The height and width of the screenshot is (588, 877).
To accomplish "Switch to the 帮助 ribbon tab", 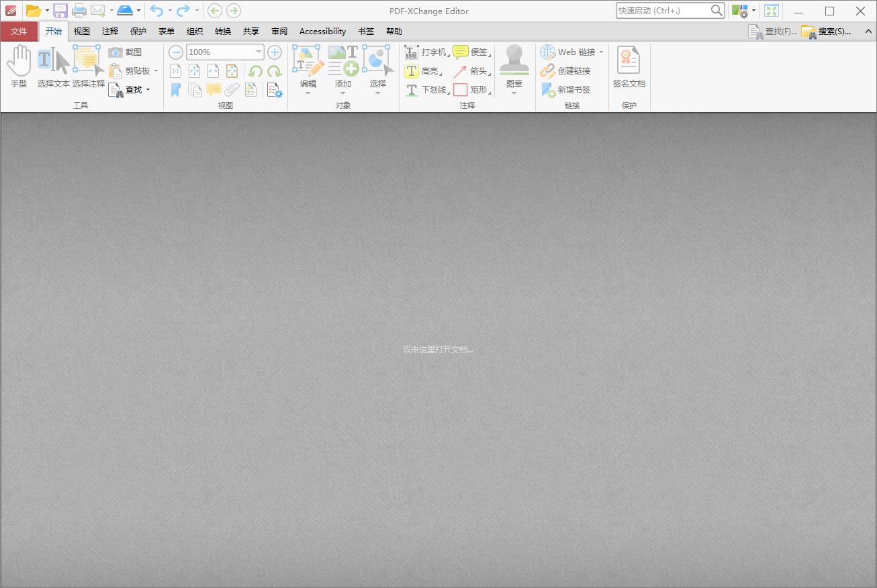I will [394, 32].
